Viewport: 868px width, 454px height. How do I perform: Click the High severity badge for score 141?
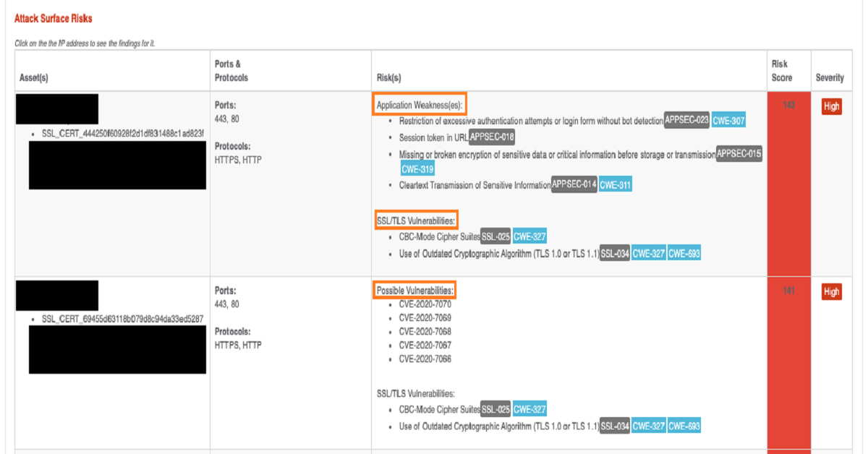click(x=832, y=292)
